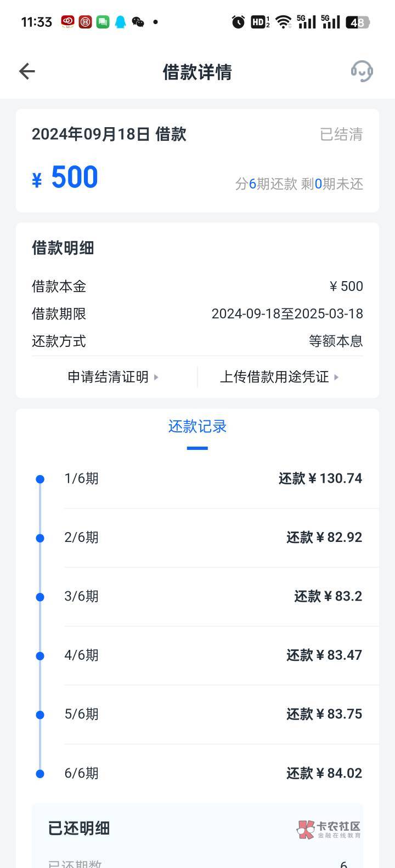Tap the WeChat notification icon
Image resolution: width=395 pixels, height=868 pixels.
(x=138, y=22)
